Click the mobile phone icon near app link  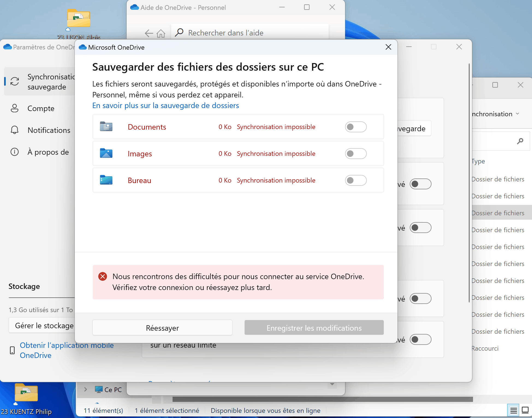12,350
